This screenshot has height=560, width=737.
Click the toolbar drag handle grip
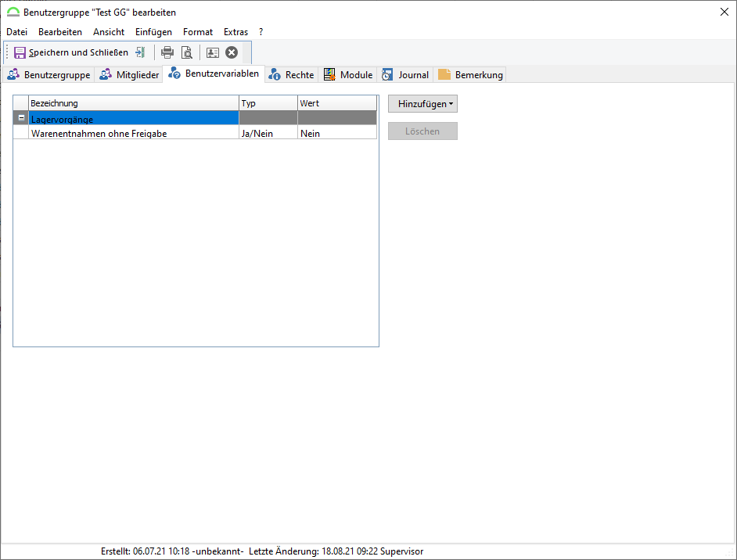[x=7, y=52]
